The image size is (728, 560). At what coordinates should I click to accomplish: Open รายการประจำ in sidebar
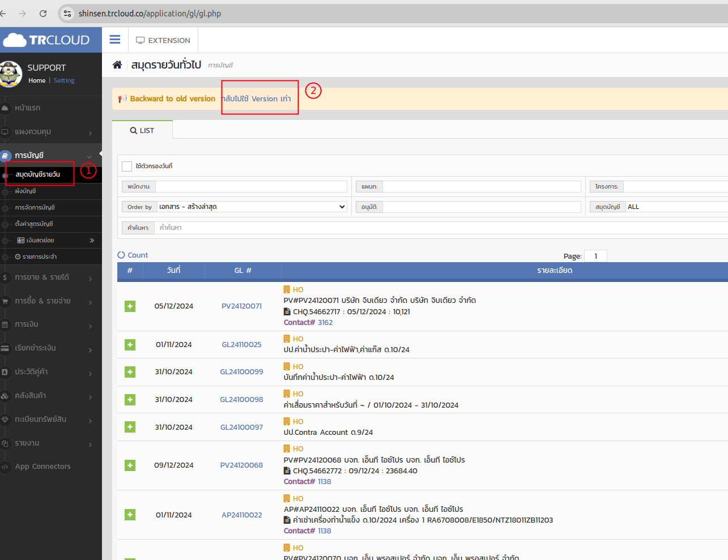click(39, 257)
